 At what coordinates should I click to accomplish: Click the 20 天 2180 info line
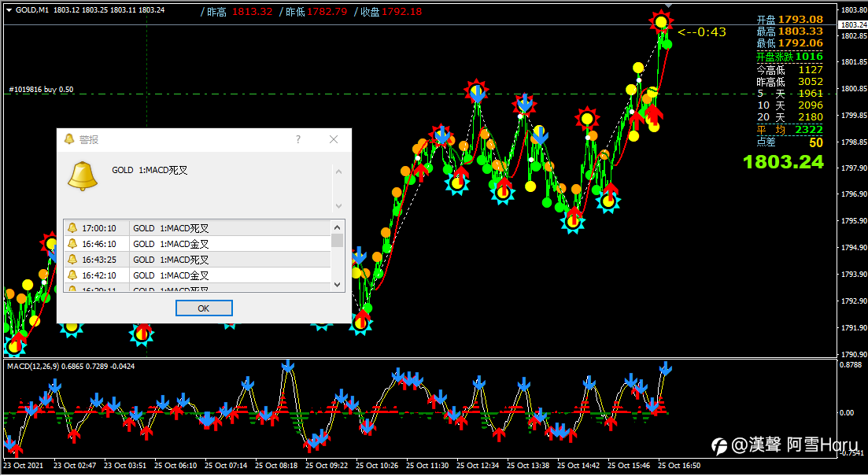coord(790,117)
